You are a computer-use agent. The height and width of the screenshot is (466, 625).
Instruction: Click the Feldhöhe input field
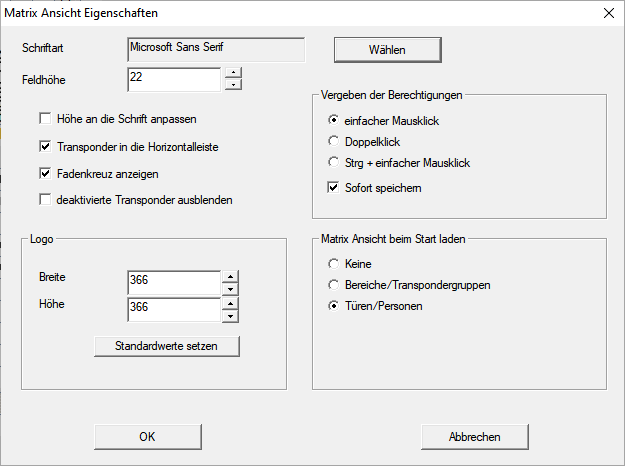(x=173, y=79)
